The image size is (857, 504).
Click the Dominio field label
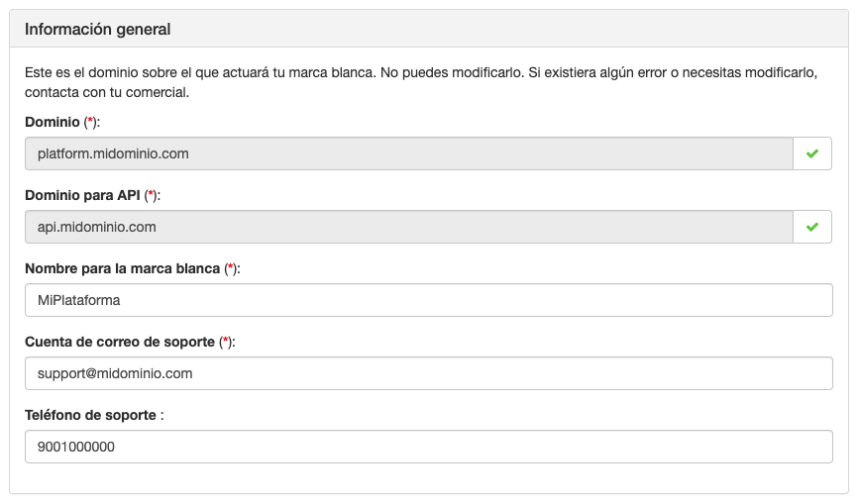pyautogui.click(x=54, y=122)
